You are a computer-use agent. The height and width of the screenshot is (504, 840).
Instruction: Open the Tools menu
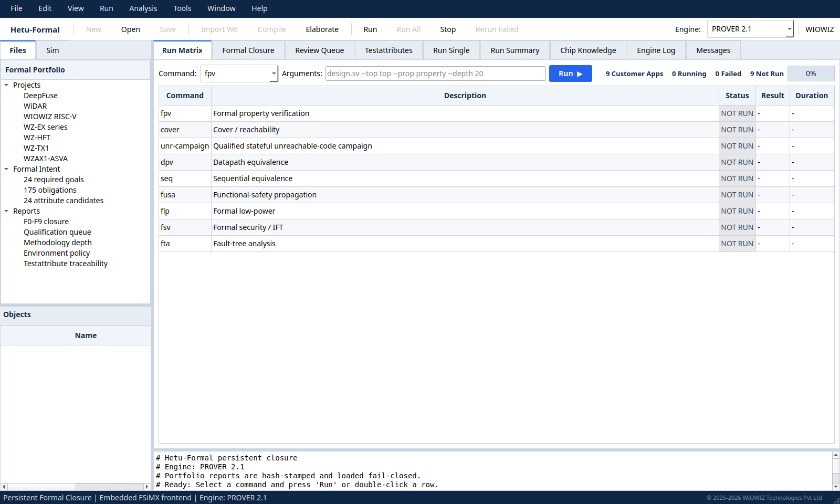pos(182,8)
